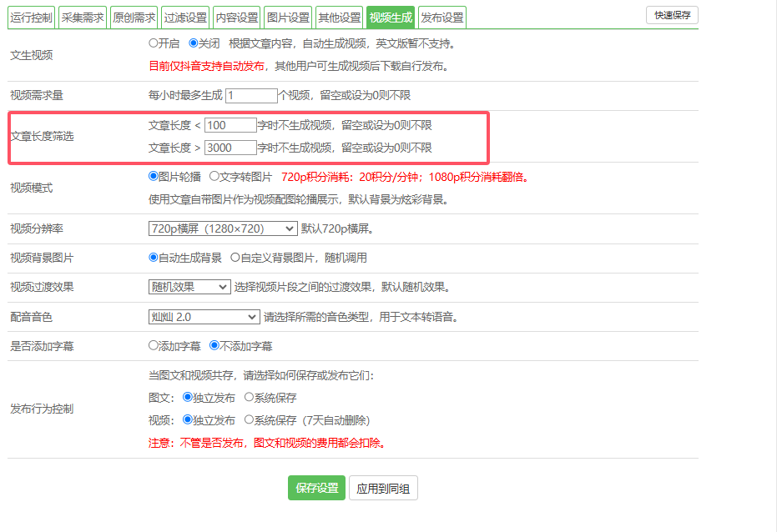Screen dimensions: 777x532
Task: Choose 图片轮播 video mode
Action: 154,177
